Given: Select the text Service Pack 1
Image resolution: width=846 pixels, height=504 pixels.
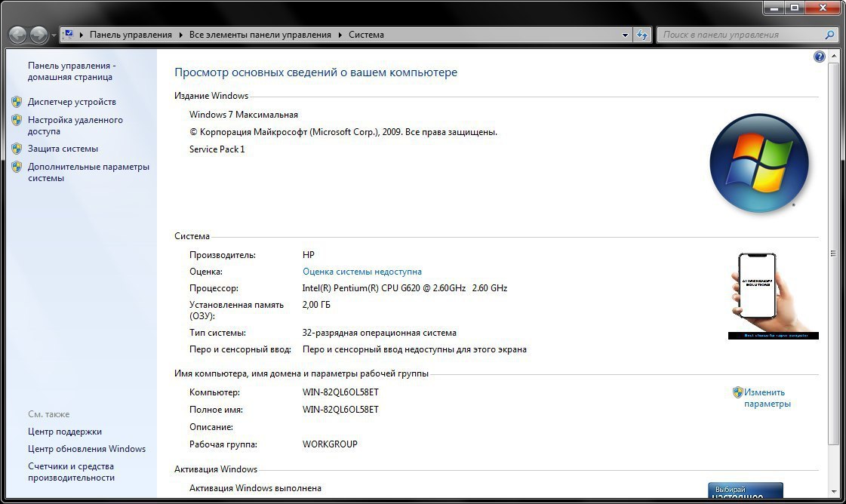Looking at the screenshot, I should point(217,149).
